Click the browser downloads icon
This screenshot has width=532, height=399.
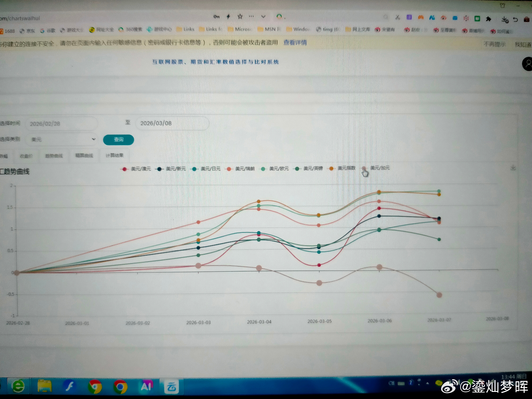click(x=505, y=19)
